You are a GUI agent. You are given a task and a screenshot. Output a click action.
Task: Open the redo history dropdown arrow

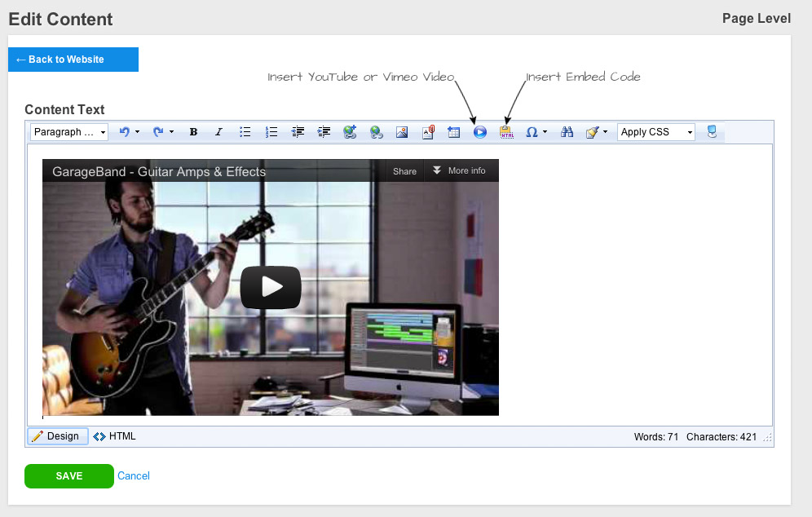pos(171,132)
